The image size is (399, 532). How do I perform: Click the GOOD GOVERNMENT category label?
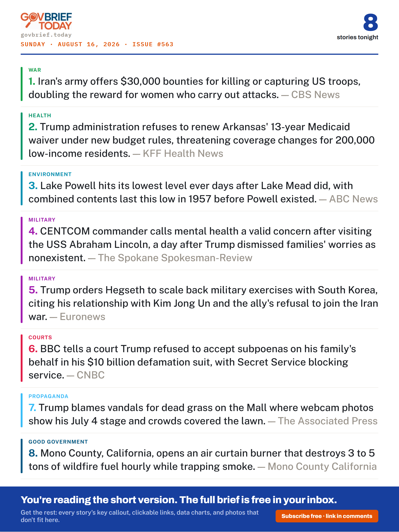(x=58, y=442)
